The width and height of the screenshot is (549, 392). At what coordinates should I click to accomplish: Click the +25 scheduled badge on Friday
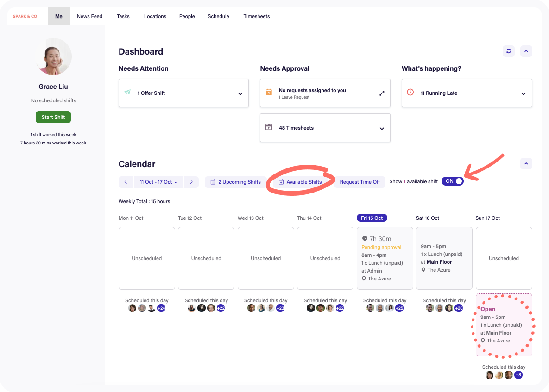(399, 308)
